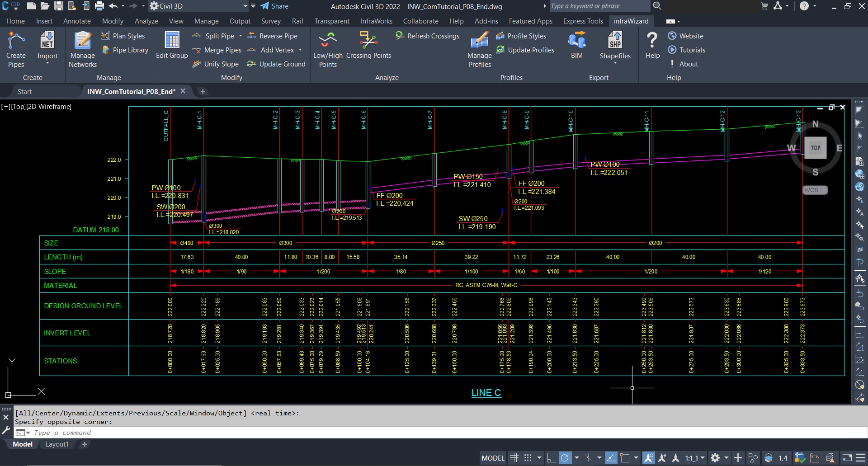Image resolution: width=868 pixels, height=466 pixels.
Task: Open the Import dropdown menu
Action: 47,62
